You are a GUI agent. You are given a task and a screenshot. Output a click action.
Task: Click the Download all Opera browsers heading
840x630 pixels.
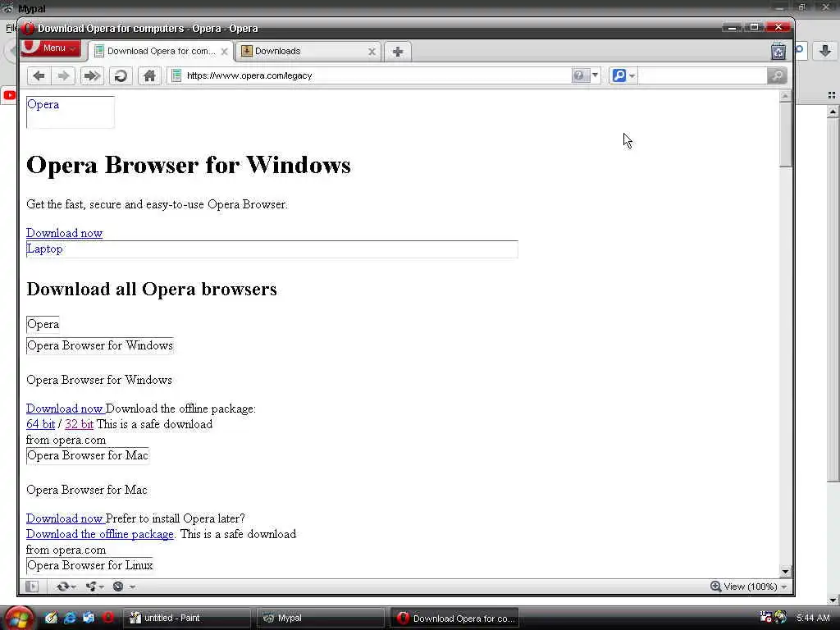[x=152, y=290]
